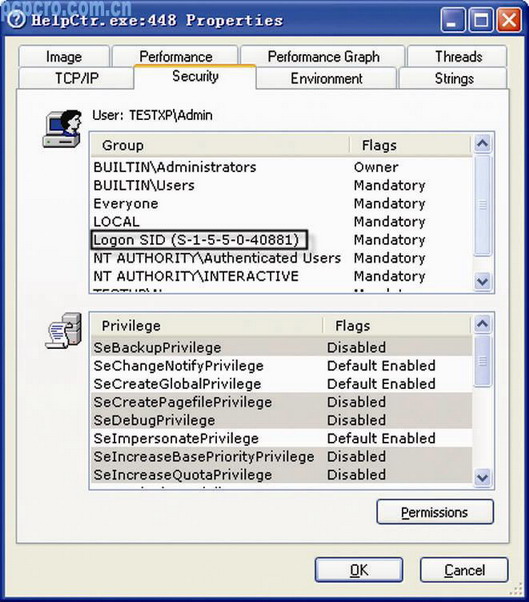Switch to the Image tab
Viewport: 529px width, 602px height.
64,56
